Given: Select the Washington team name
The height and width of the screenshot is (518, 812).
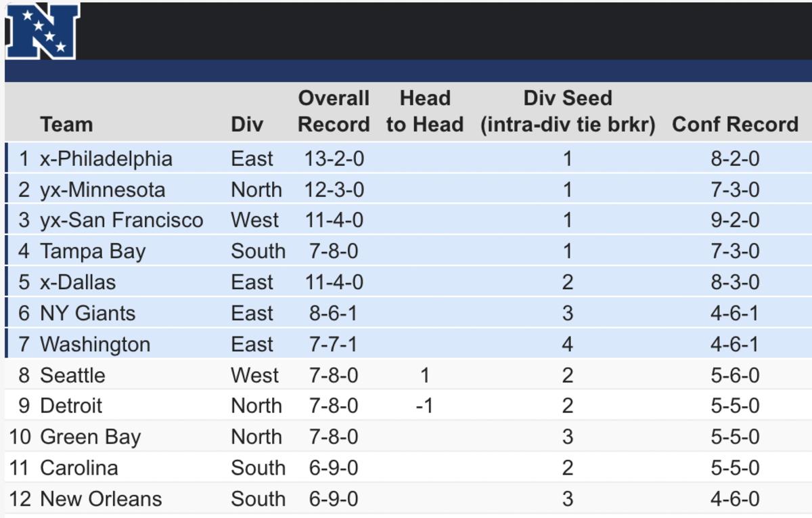Looking at the screenshot, I should 95,344.
